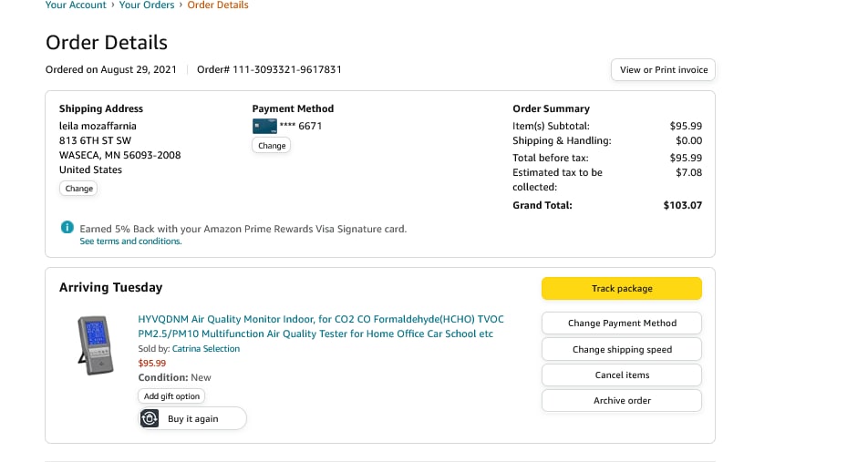Viewport: 868px width, 462px height.
Task: Open the air quality monitor product thumbnail
Action: (x=95, y=344)
